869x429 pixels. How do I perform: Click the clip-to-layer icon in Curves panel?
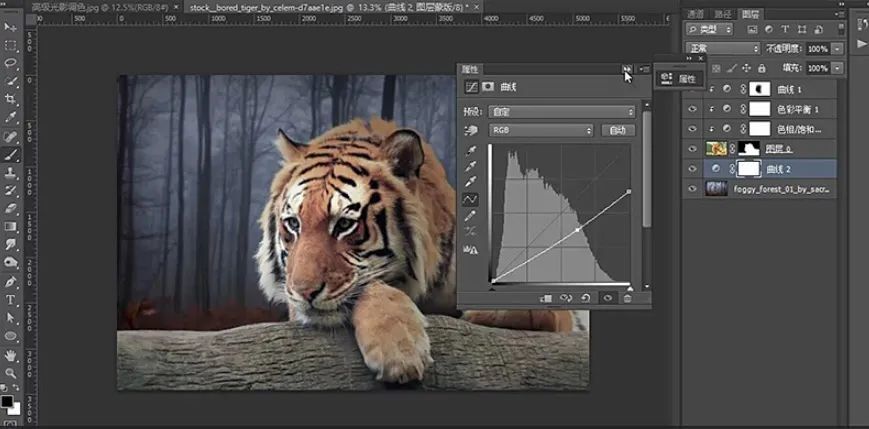pos(546,297)
